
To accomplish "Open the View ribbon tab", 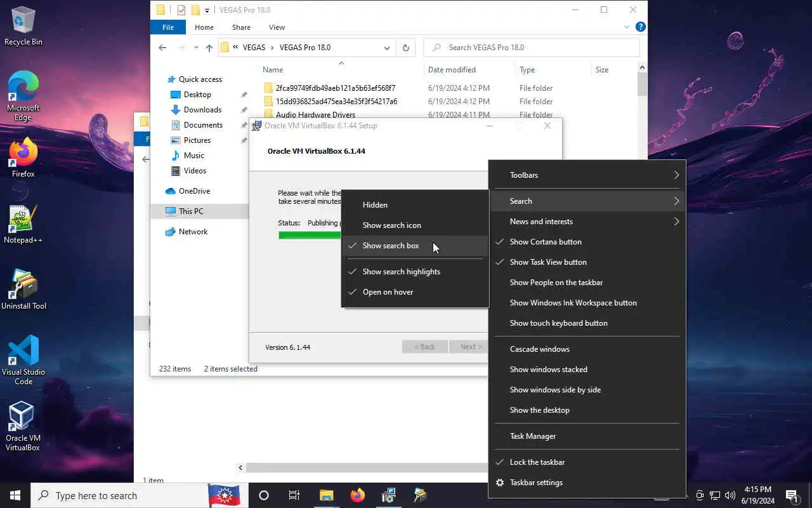I will coord(277,27).
